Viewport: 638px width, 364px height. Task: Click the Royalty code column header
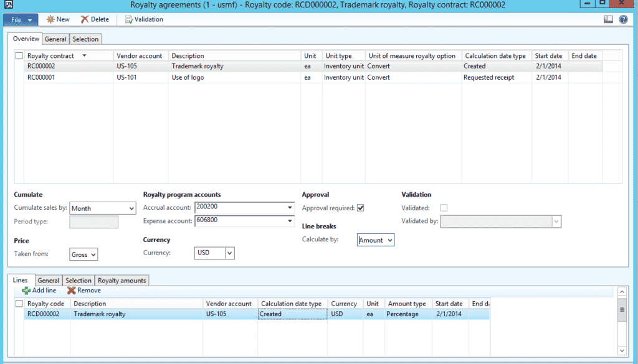46,304
